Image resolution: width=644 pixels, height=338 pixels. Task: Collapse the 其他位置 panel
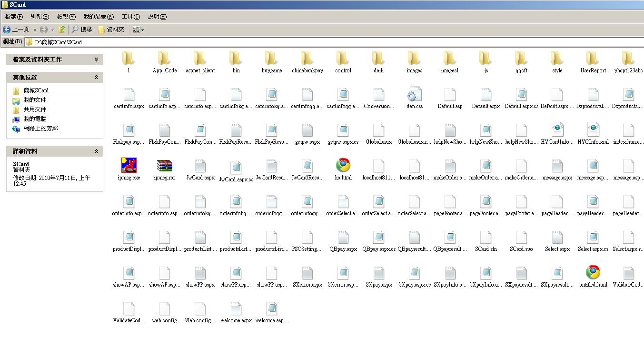pos(96,77)
